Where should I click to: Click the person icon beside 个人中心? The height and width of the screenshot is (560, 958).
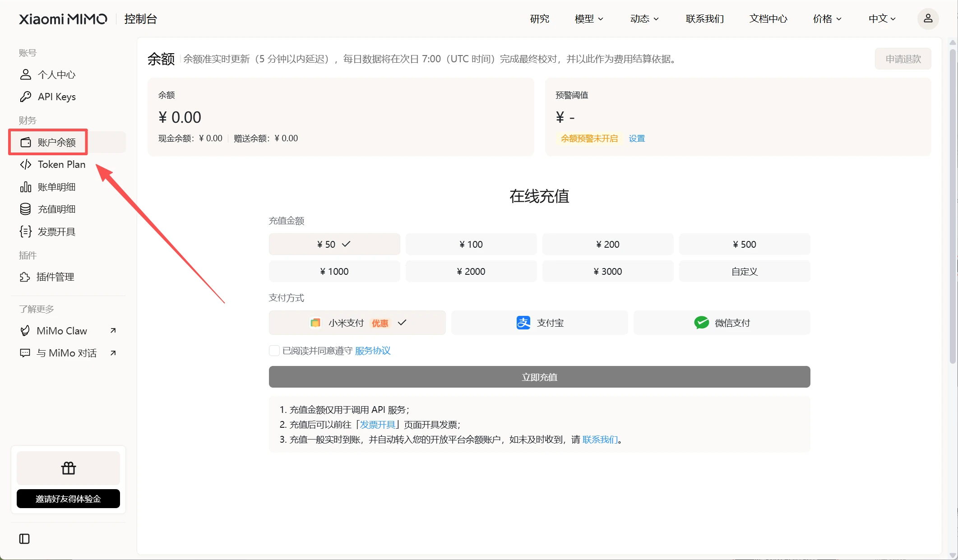pos(26,74)
